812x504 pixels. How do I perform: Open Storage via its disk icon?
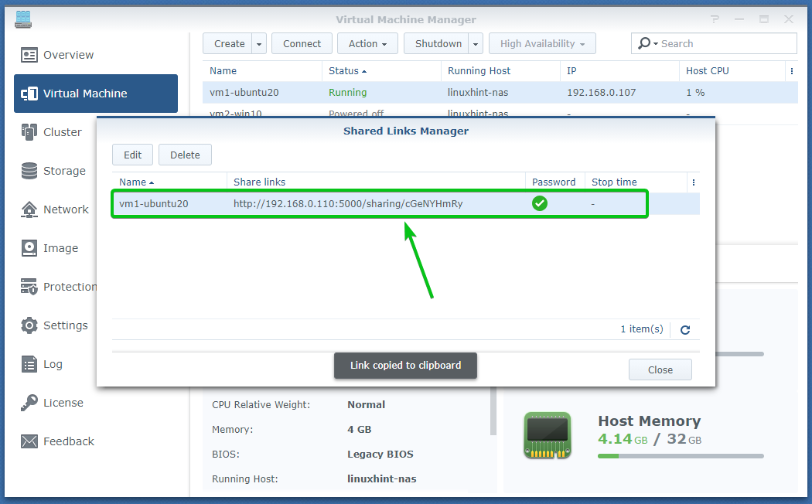29,171
